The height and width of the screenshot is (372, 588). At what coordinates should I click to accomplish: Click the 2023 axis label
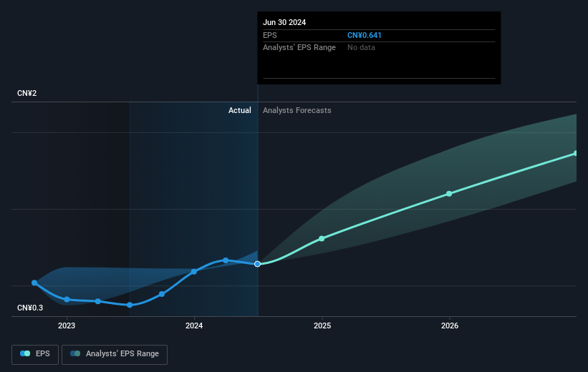(67, 325)
